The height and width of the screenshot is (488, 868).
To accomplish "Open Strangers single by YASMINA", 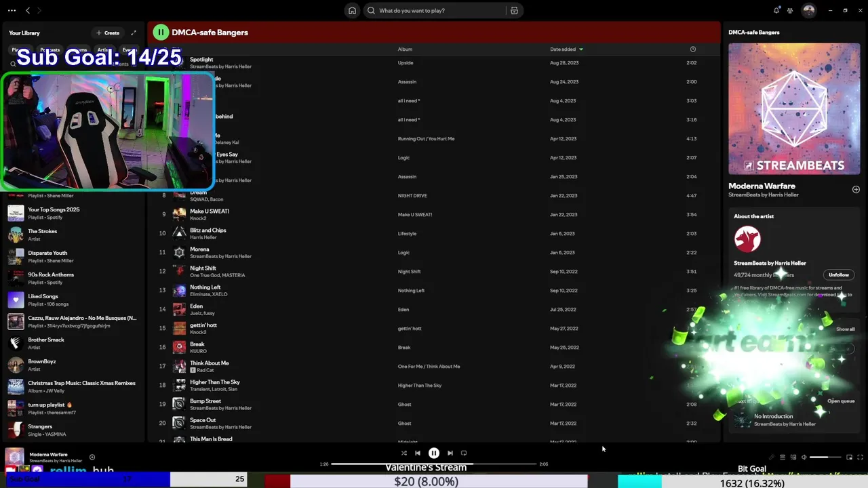I will pos(73,430).
